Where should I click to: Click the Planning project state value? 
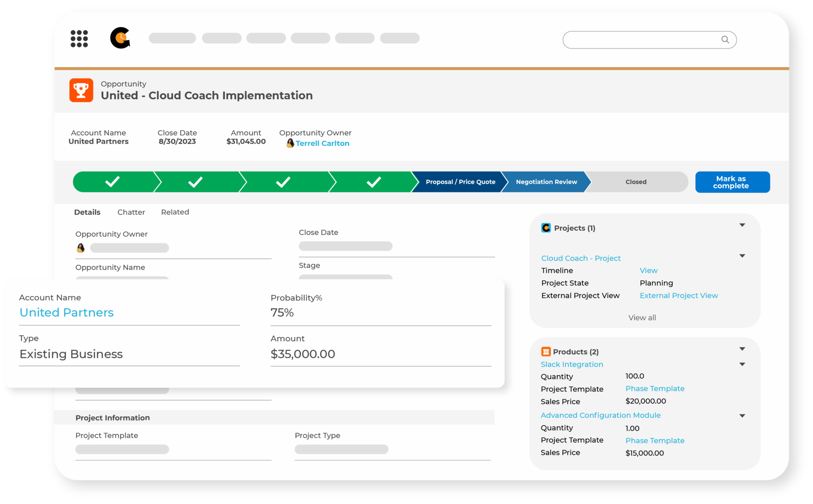pos(656,283)
